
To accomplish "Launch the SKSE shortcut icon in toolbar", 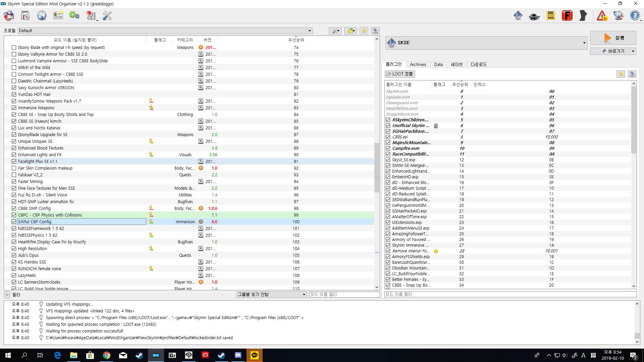I will click(x=518, y=15).
